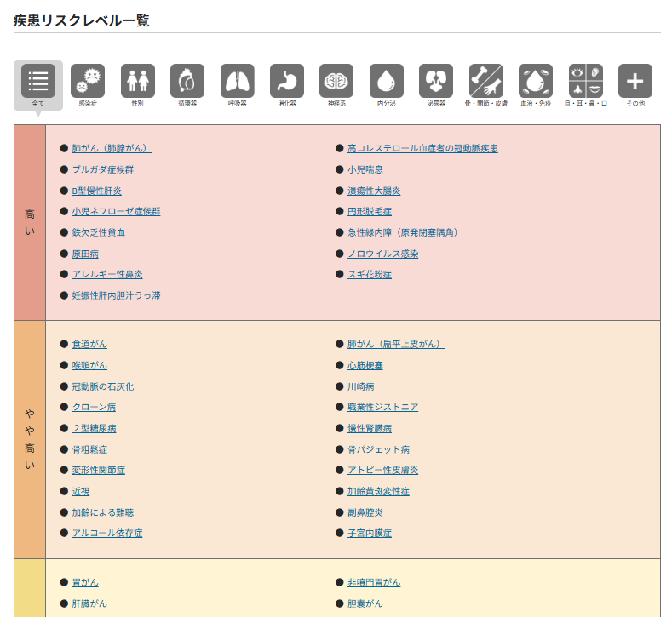Open the アトピー性皮膚炎 link
Viewport: 672px width, 617px height.
[382, 470]
